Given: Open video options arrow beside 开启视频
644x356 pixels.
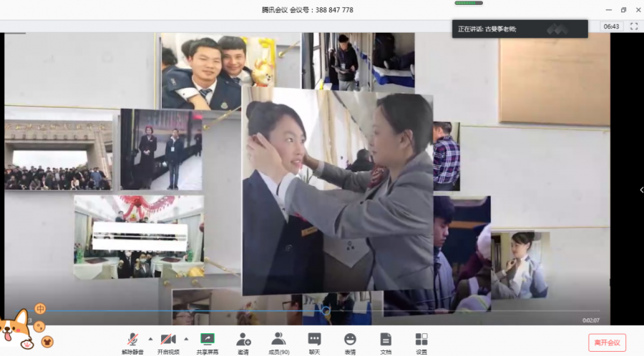Looking at the screenshot, I should click(x=186, y=339).
